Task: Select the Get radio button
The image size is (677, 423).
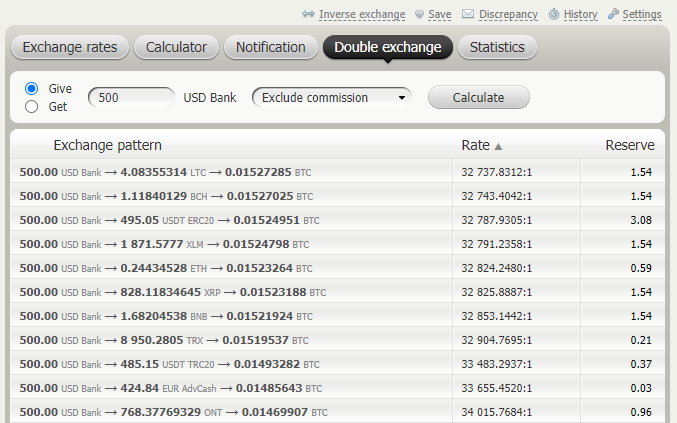Action: pyautogui.click(x=32, y=107)
